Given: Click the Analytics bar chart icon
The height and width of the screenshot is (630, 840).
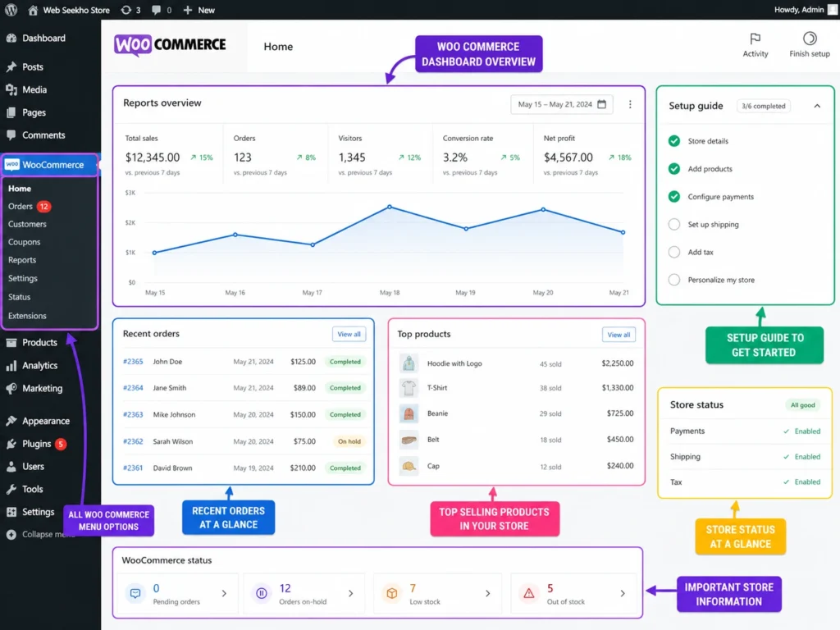Looking at the screenshot, I should coord(11,365).
